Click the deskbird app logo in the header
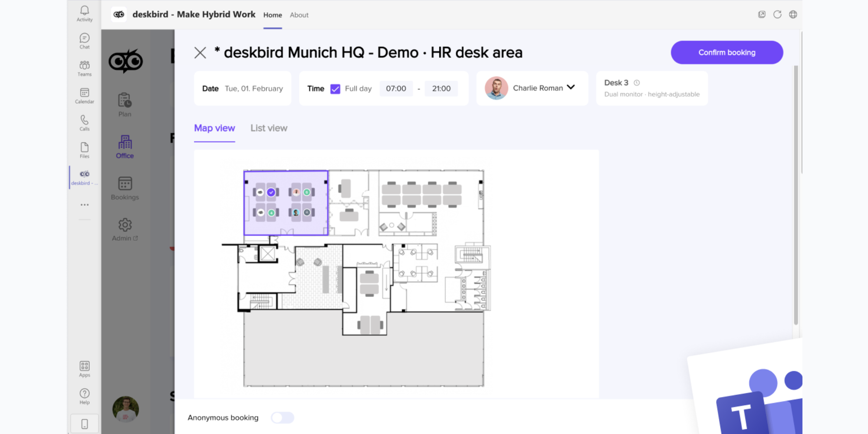The height and width of the screenshot is (434, 868). click(x=118, y=14)
